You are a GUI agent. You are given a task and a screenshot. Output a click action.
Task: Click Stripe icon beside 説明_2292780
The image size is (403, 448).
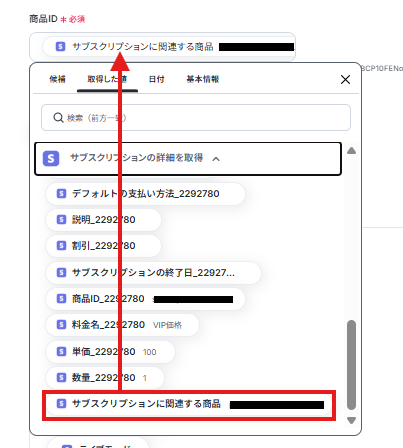tap(61, 220)
